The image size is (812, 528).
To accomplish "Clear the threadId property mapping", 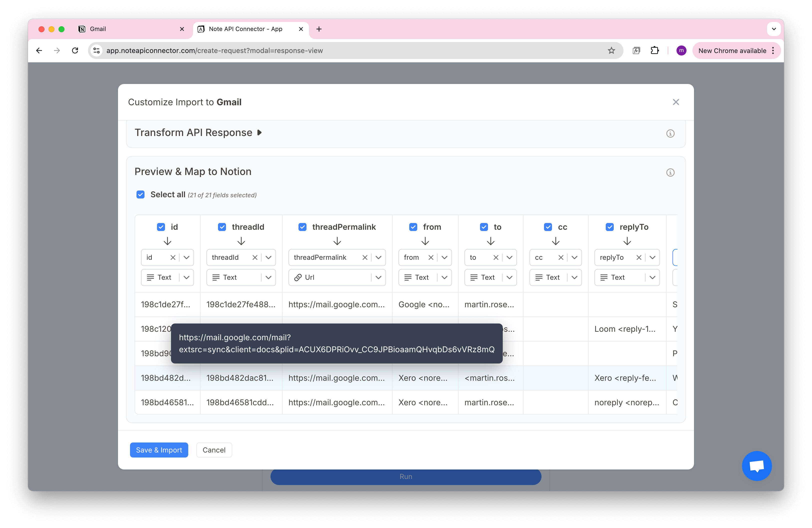I will click(x=254, y=257).
